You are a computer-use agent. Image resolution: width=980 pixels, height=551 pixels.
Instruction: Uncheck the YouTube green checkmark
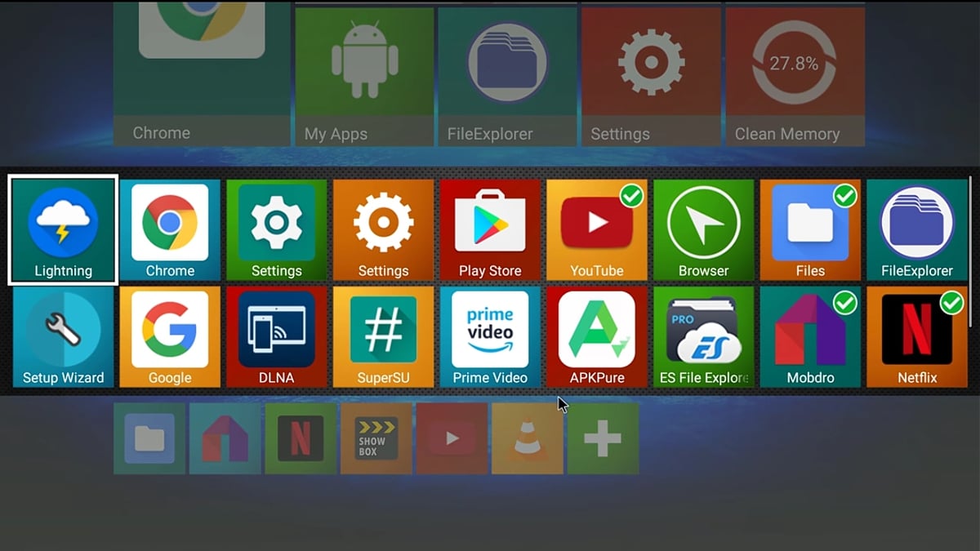tap(631, 196)
